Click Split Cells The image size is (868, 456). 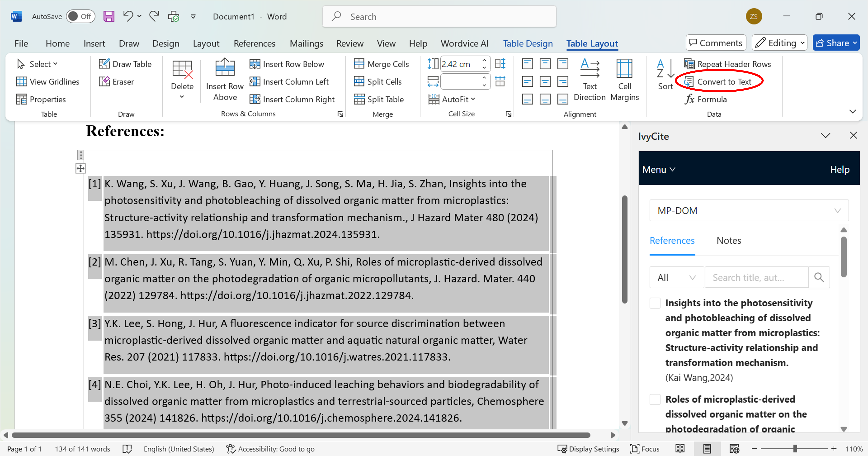[x=378, y=82]
